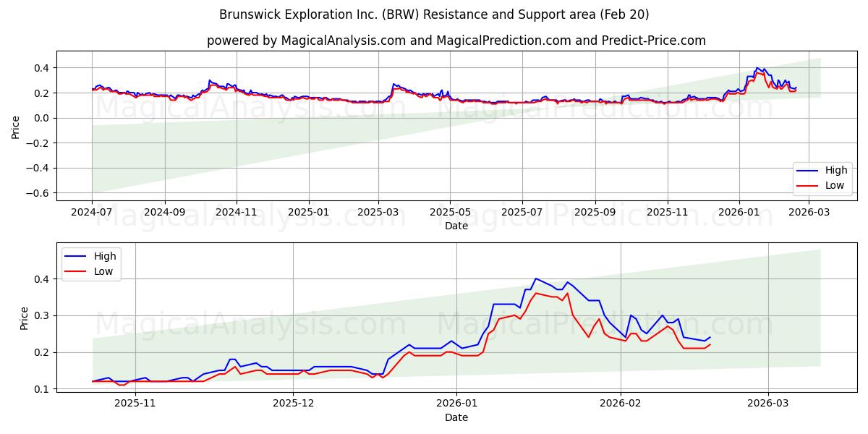Click the "Price" axis label of the top chart
Viewport: 868px width, 434px height.
click(x=16, y=127)
